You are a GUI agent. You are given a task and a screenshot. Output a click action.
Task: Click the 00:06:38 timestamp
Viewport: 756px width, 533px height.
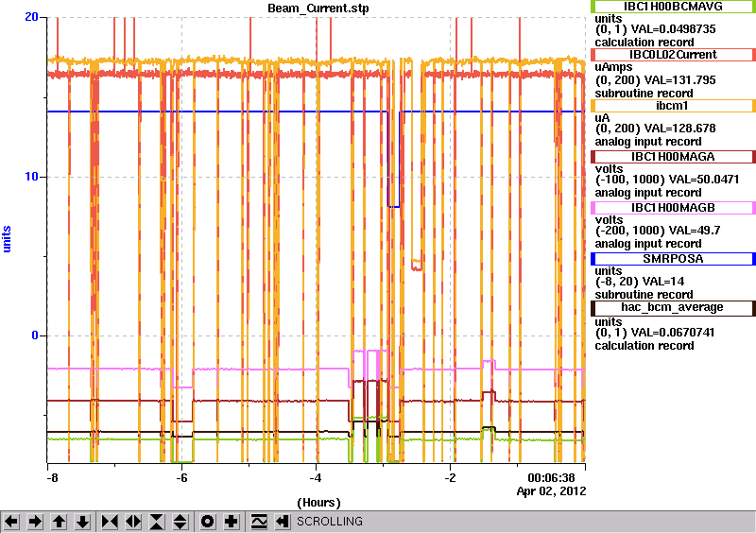(x=552, y=478)
